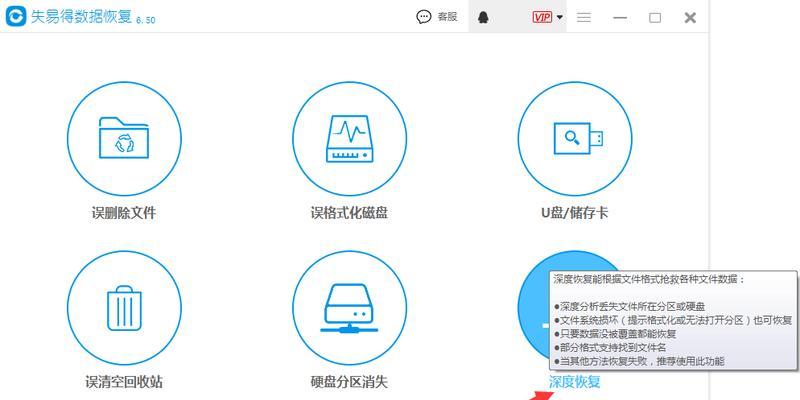Open the 误删除文件 recovery folder icon
The width and height of the screenshot is (800, 400).
(124, 138)
